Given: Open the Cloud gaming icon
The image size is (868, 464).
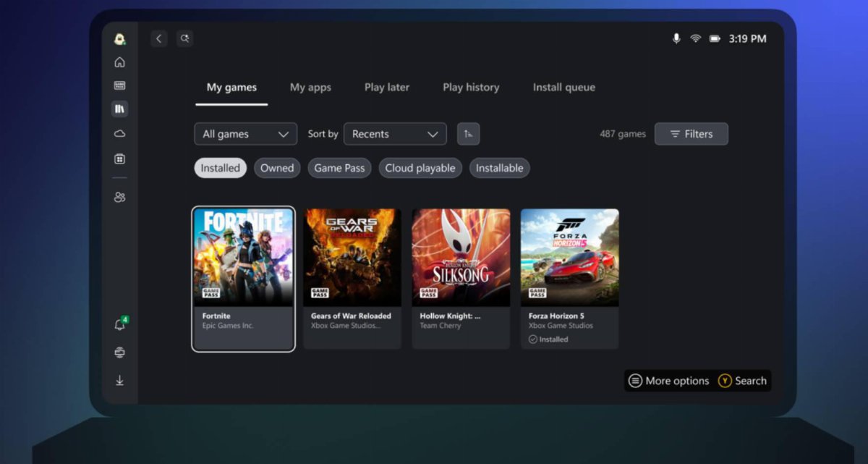Looking at the screenshot, I should (120, 133).
